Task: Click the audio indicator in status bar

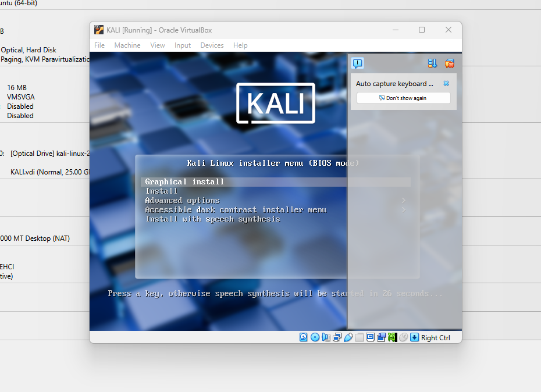Action: pos(326,337)
